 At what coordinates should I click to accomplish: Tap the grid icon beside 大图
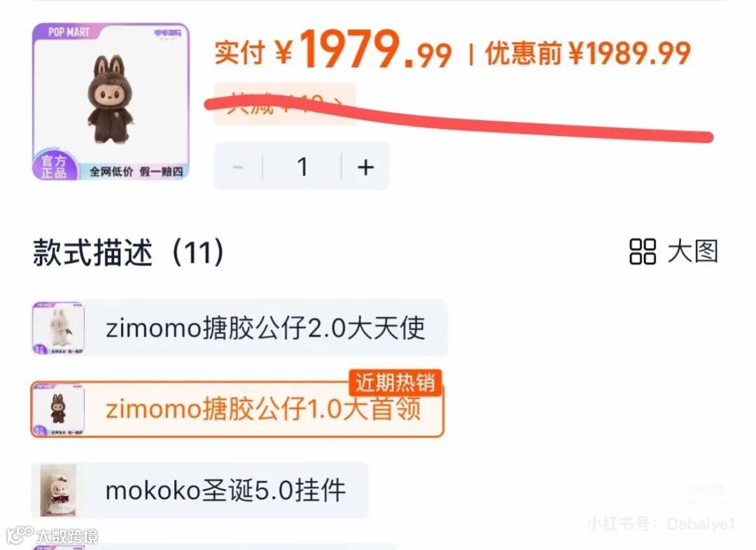(642, 252)
